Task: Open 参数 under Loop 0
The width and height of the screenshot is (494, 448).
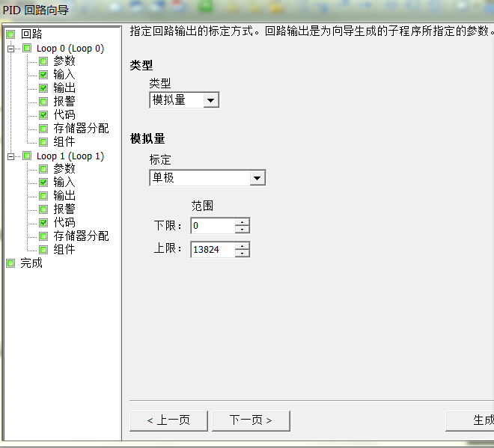Action: [64, 61]
